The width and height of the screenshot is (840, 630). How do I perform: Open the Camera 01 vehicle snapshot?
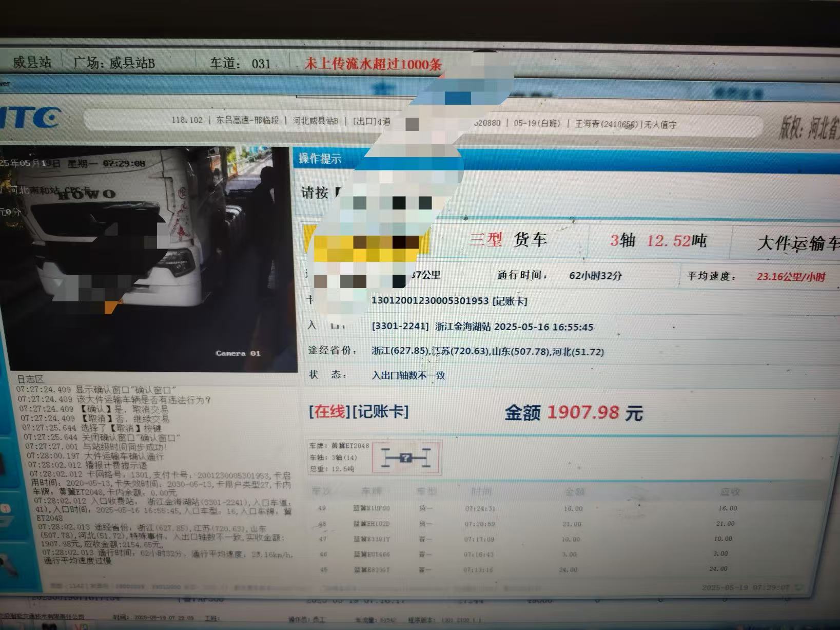tap(149, 259)
